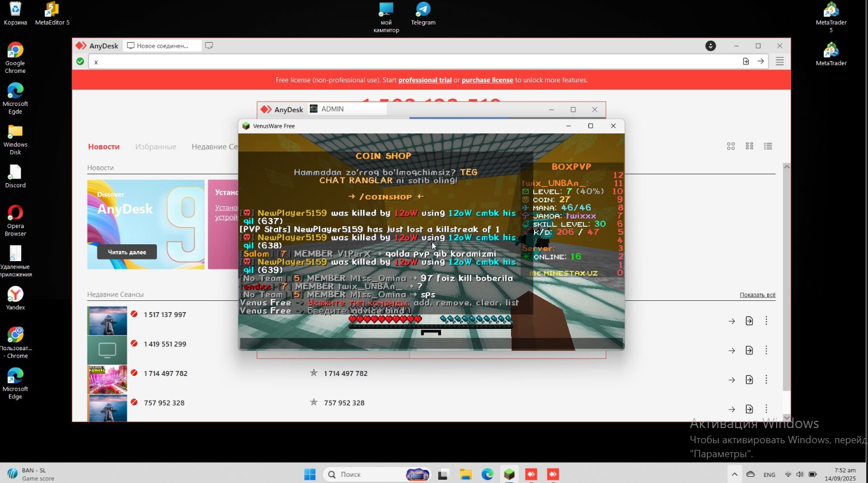Toggle favorite star for session 757 952 328
Image resolution: width=868 pixels, height=483 pixels.
pos(313,402)
